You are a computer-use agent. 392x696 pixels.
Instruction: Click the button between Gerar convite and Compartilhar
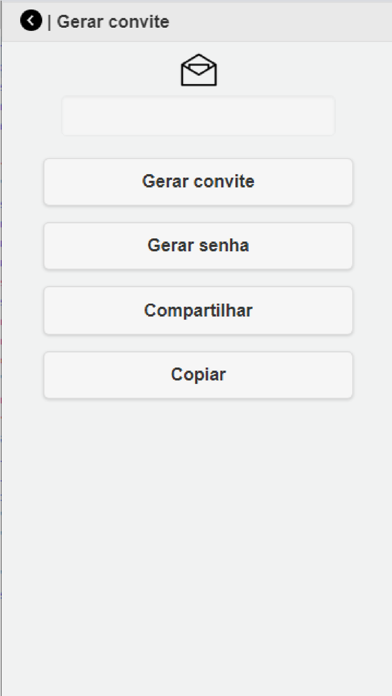point(198,246)
